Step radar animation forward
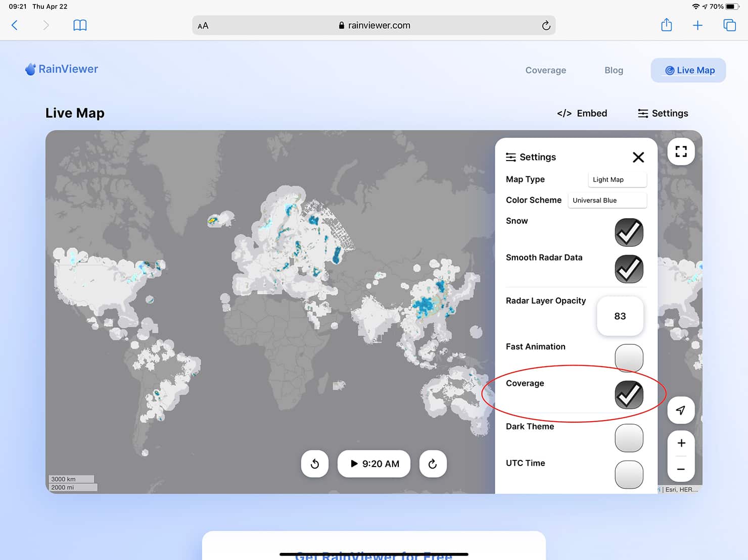 point(433,464)
